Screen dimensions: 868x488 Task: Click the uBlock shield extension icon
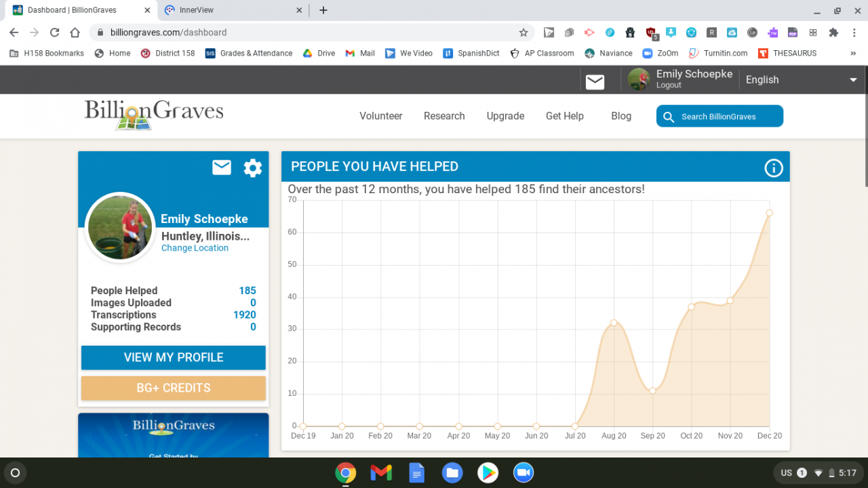click(651, 33)
